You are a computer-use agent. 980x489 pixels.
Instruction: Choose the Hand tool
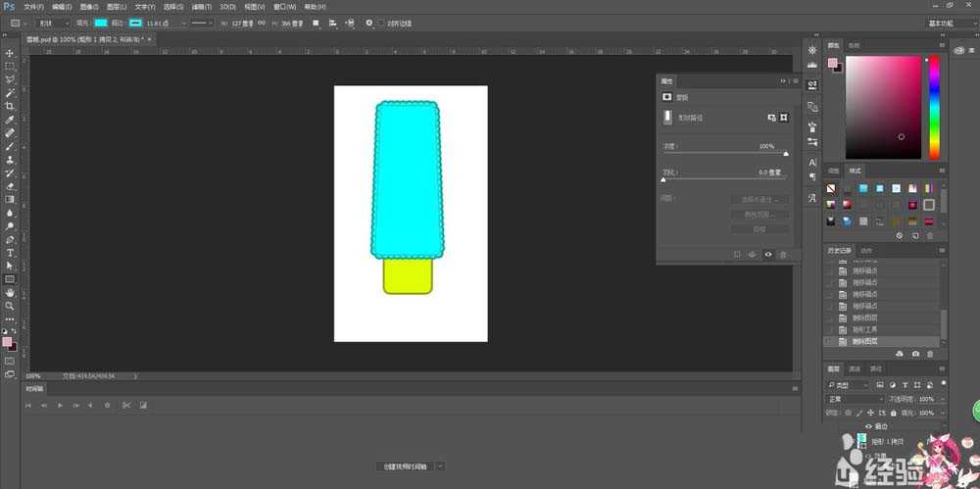pos(10,292)
